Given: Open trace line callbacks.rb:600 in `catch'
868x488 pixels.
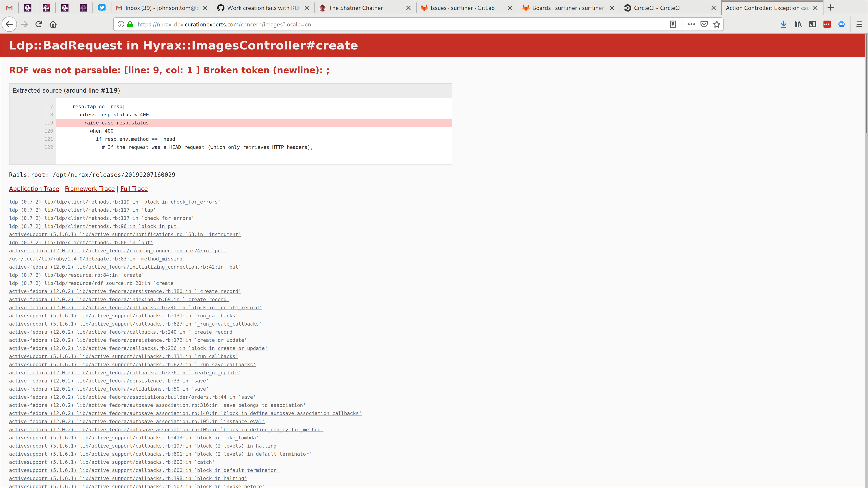Looking at the screenshot, I should coord(112,462).
